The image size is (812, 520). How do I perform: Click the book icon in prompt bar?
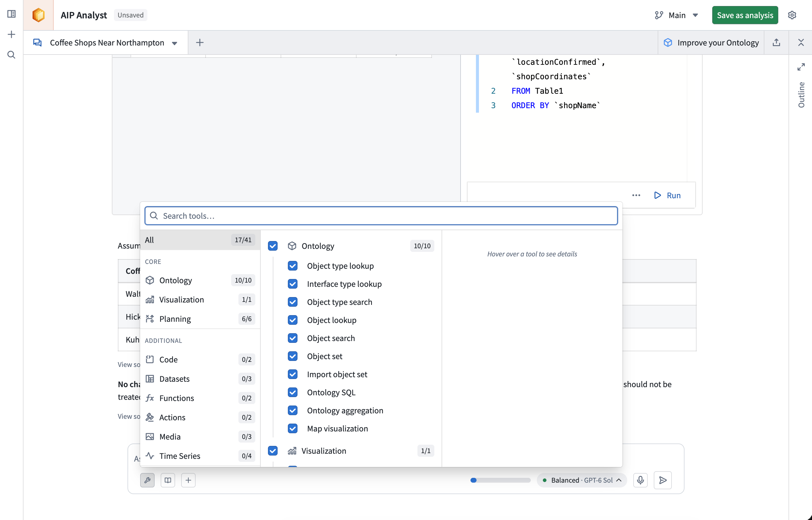point(168,480)
